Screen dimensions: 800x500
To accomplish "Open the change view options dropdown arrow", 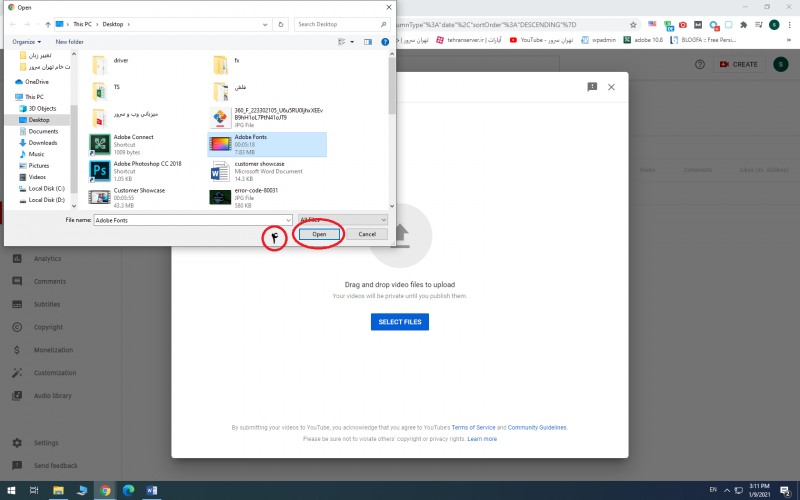I will (x=353, y=42).
